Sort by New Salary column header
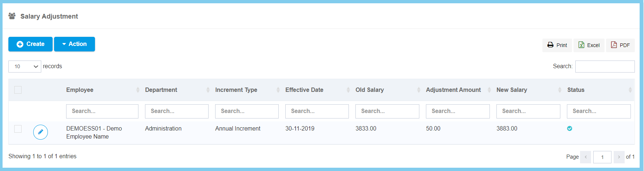 (511, 90)
